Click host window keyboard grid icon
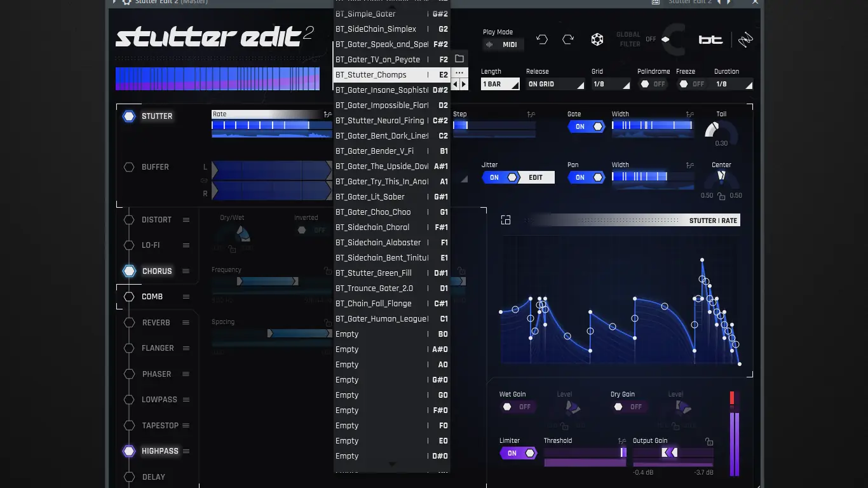The height and width of the screenshot is (488, 868). [x=656, y=3]
